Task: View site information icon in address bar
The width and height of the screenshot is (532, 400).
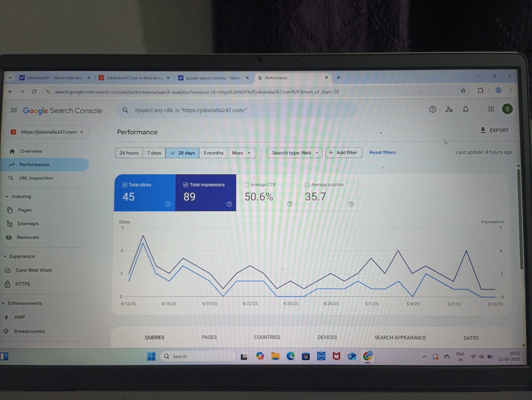Action: (48, 92)
